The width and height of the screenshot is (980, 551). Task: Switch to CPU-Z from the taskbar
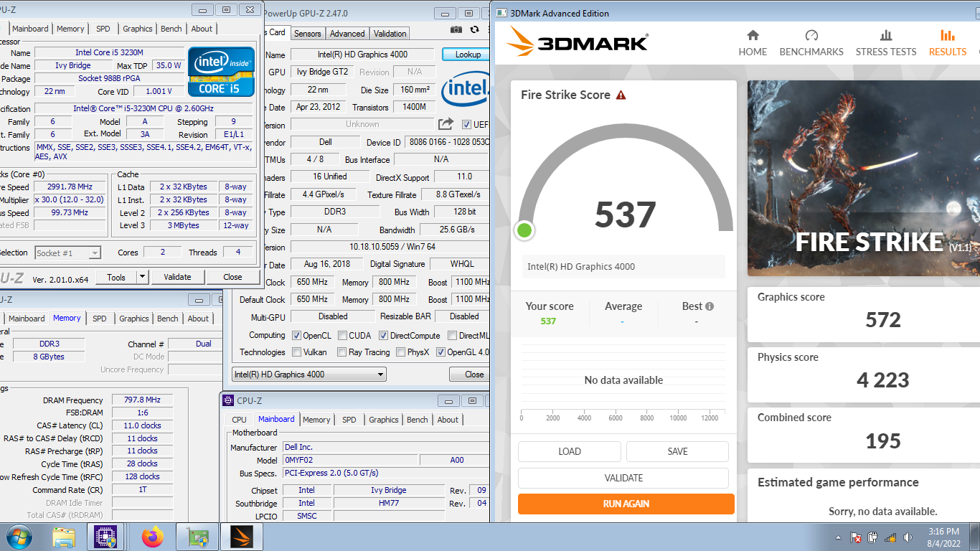click(105, 537)
